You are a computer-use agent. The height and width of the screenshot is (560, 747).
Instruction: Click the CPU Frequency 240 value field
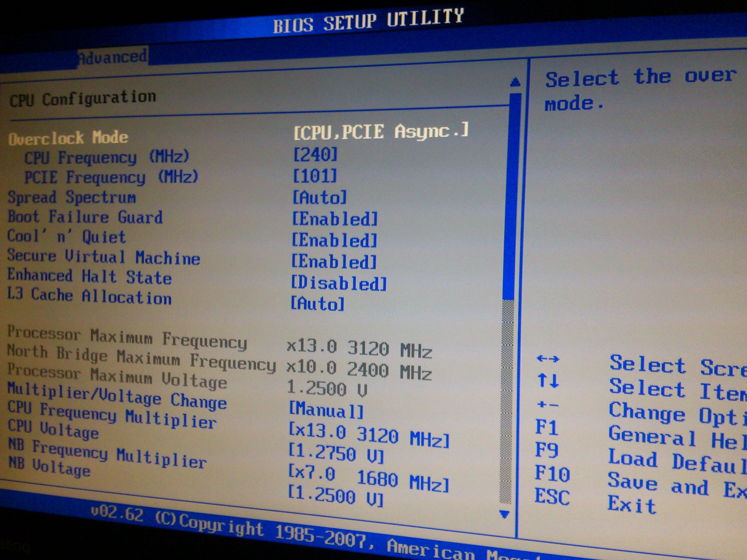point(315,155)
